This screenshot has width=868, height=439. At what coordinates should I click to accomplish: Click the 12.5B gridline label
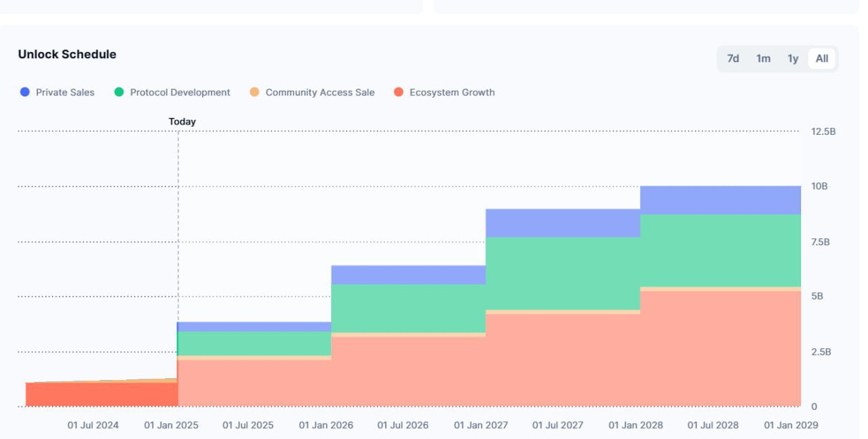coord(823,131)
